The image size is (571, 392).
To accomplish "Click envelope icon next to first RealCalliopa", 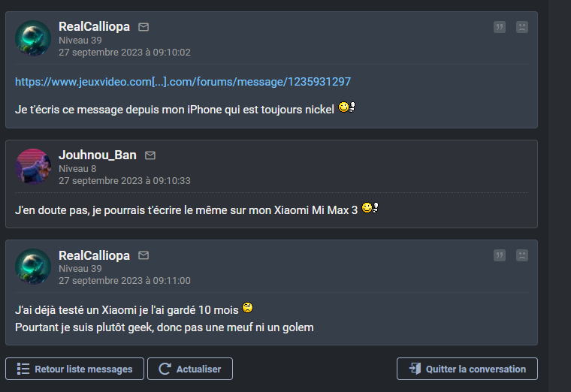I will 144,27.
